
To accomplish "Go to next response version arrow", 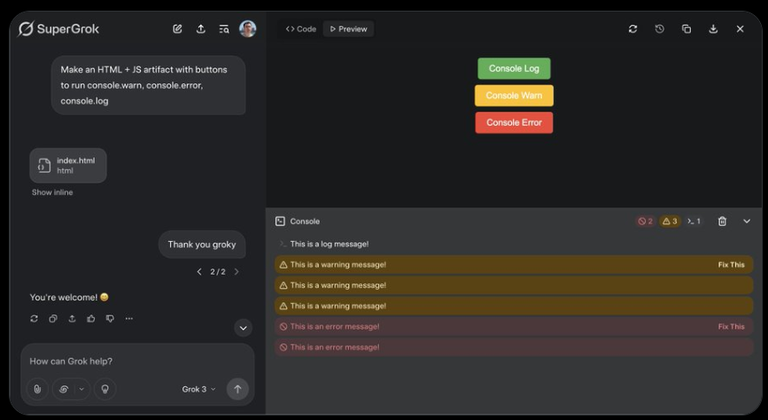I will 237,272.
